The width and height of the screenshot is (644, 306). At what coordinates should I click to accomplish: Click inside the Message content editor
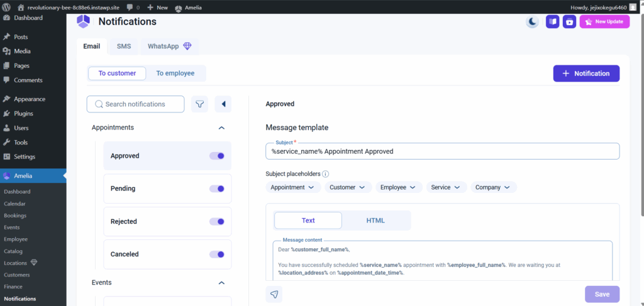(442, 261)
